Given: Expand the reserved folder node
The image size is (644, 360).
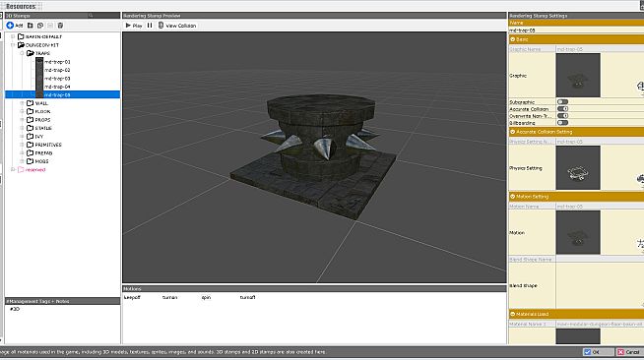Looking at the screenshot, I should (13, 169).
